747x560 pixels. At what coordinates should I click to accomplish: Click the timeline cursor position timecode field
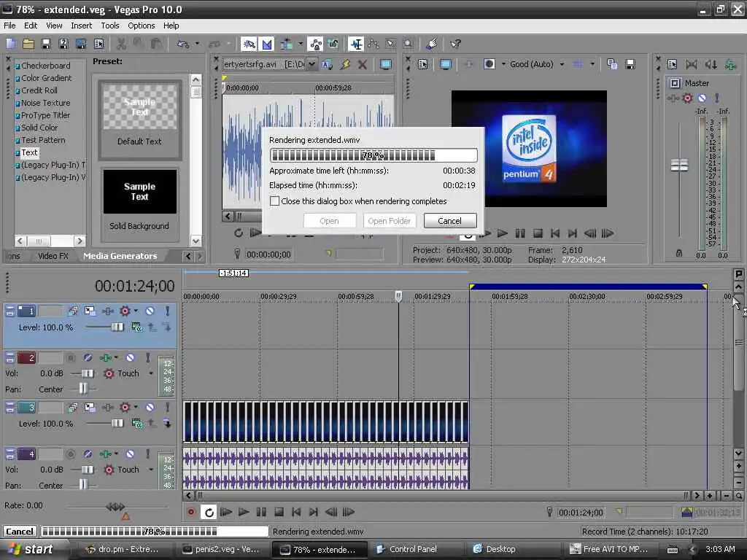point(581,513)
